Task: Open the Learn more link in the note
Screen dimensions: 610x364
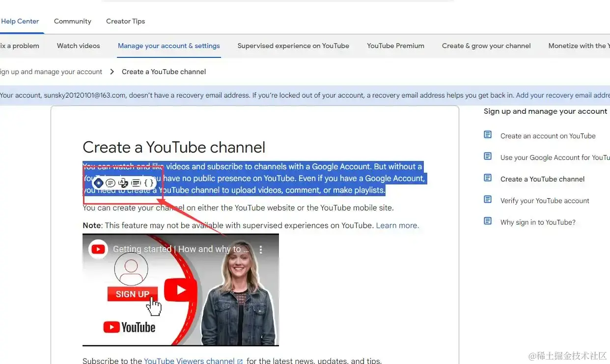Action: [397, 226]
